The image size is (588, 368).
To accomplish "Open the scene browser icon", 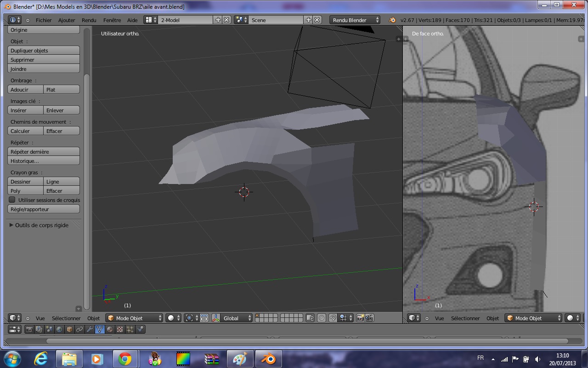I will [x=241, y=20].
